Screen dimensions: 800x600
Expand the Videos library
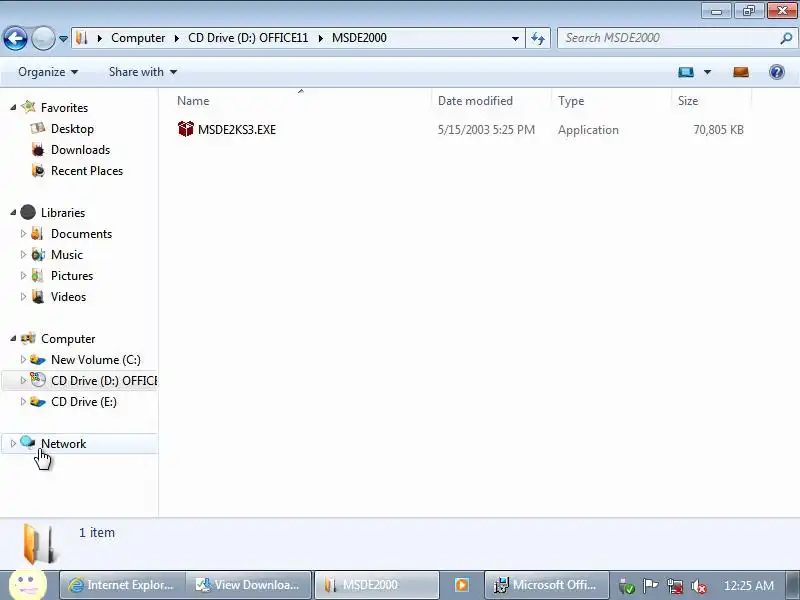pyautogui.click(x=23, y=296)
